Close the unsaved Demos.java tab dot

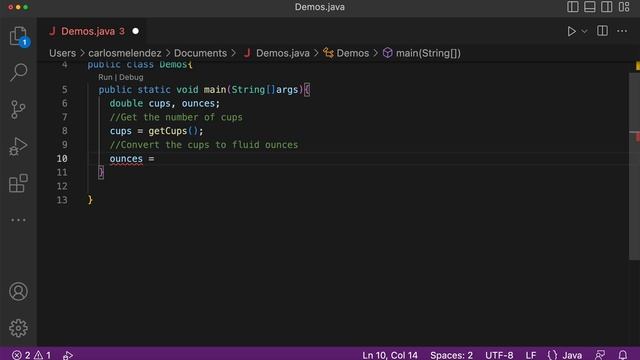pos(136,31)
